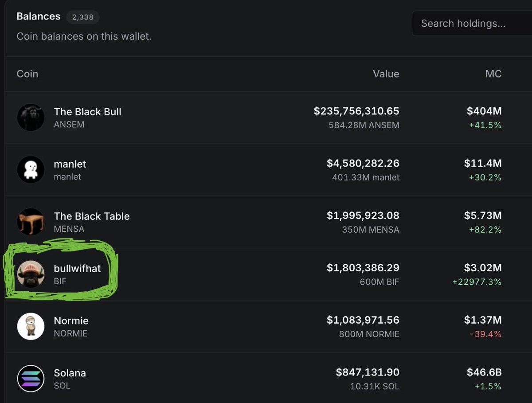
Task: Click the manlet ghost coin icon
Action: click(x=31, y=170)
